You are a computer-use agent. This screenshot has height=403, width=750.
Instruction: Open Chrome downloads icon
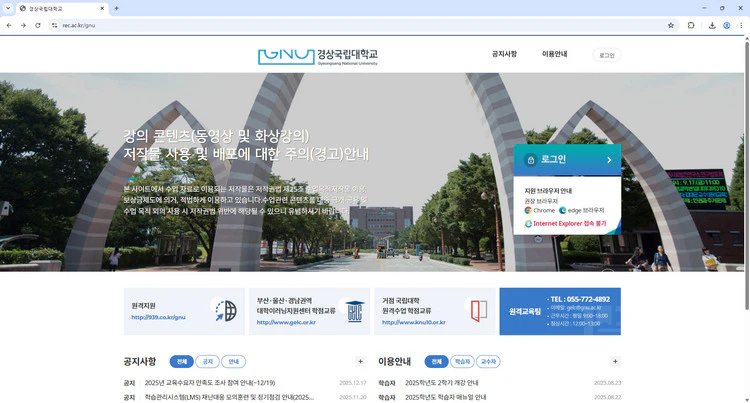[x=710, y=25]
